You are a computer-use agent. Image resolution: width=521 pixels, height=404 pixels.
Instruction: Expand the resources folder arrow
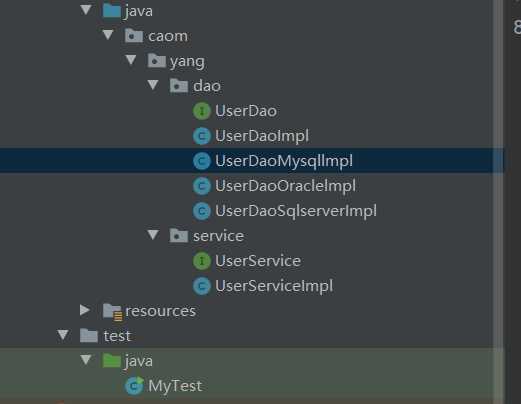click(x=85, y=310)
